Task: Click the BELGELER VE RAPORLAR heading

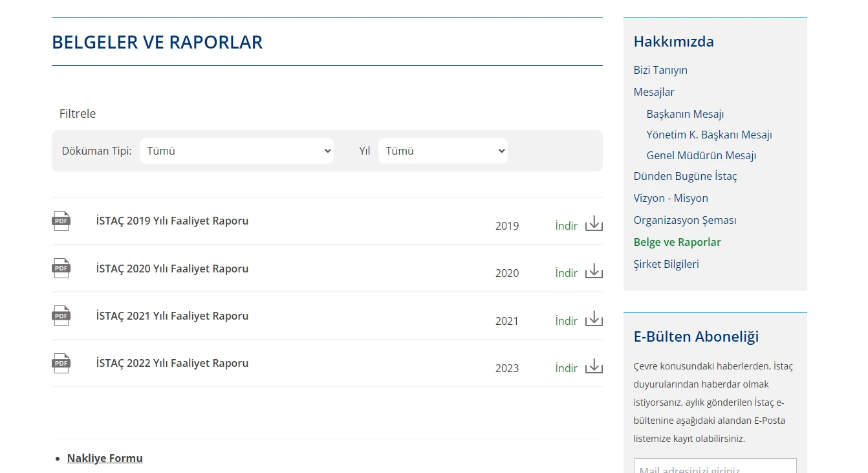Action: click(x=157, y=42)
